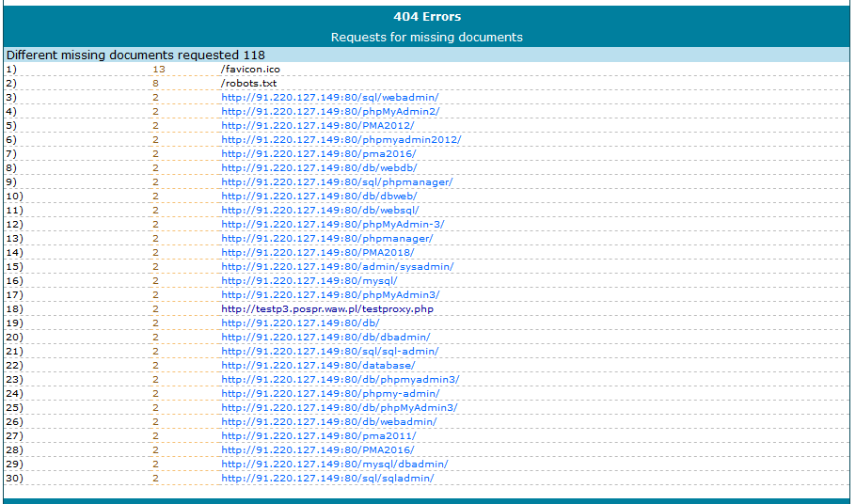This screenshot has width=856, height=504.
Task: Open the /mysql/dbadmin/ link
Action: pyautogui.click(x=335, y=465)
